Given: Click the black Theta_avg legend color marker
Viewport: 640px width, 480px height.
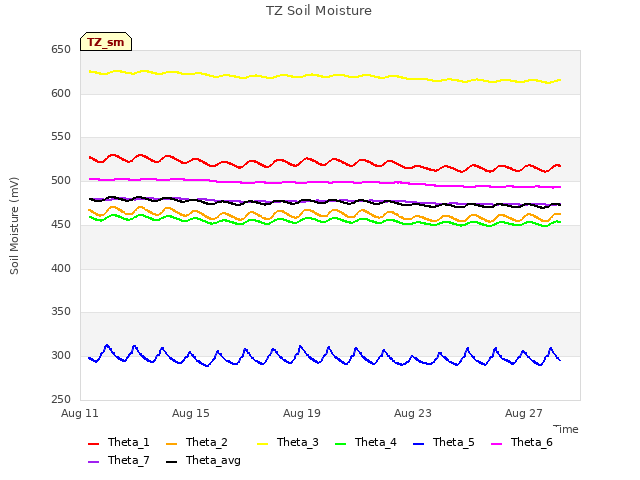Looking at the screenshot, I should point(171,462).
